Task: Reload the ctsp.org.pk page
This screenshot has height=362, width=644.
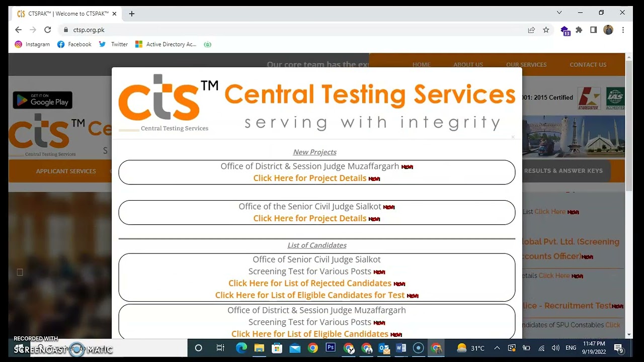Action: [x=48, y=30]
